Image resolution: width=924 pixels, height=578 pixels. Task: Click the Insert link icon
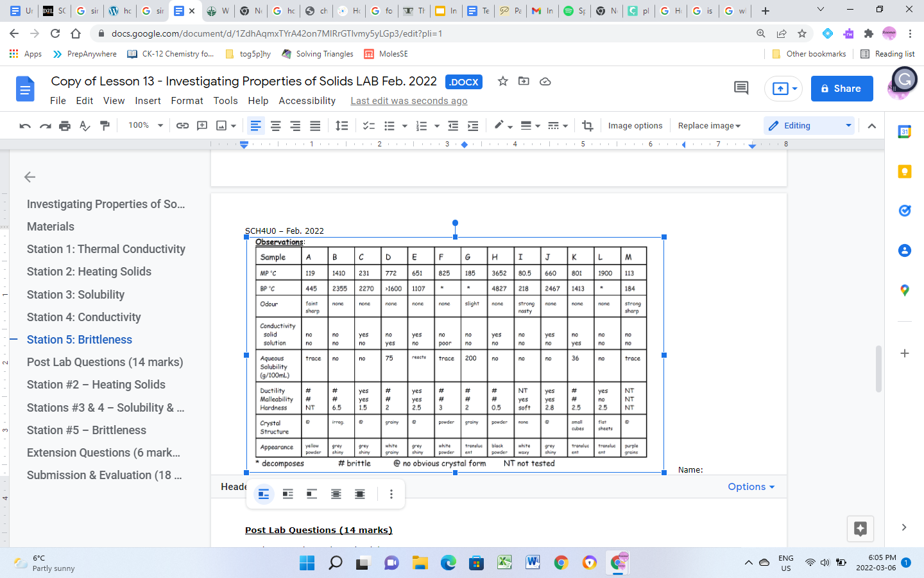click(182, 126)
